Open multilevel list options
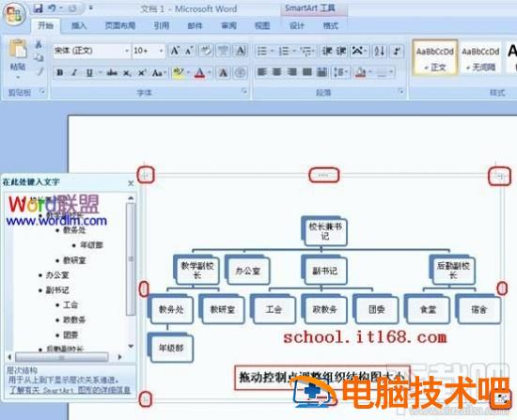Viewport: 517px width, 420px height. pyautogui.click(x=307, y=51)
